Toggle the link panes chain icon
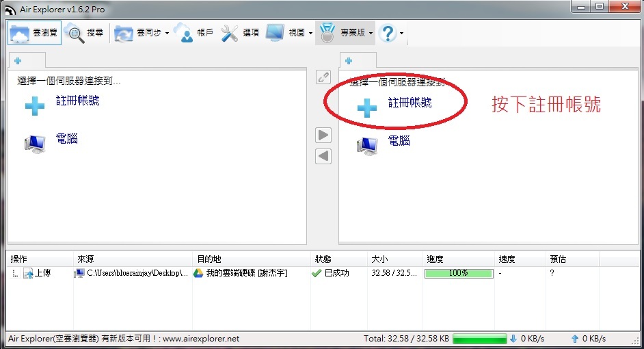Viewport: 644px width, 349px height. point(323,77)
